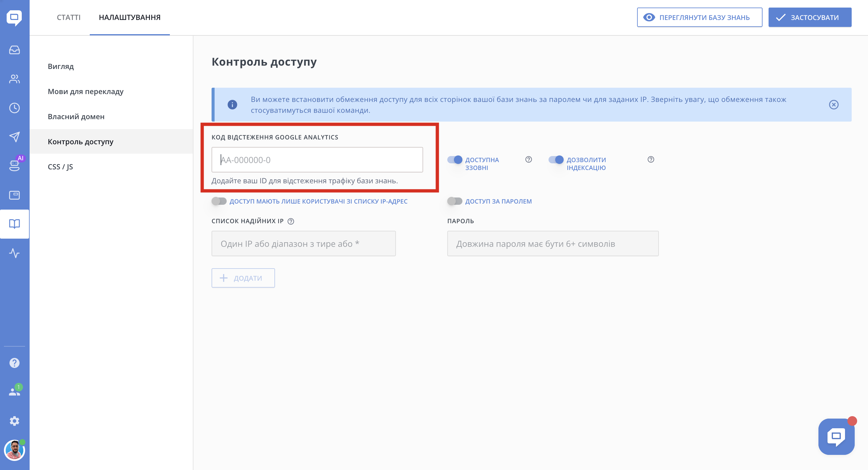
Task: Enable the 'Доступ за паролем' switch
Action: 455,201
